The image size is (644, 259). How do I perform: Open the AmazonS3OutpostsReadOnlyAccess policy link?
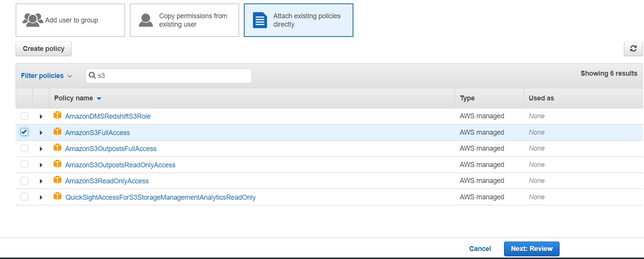coord(120,165)
